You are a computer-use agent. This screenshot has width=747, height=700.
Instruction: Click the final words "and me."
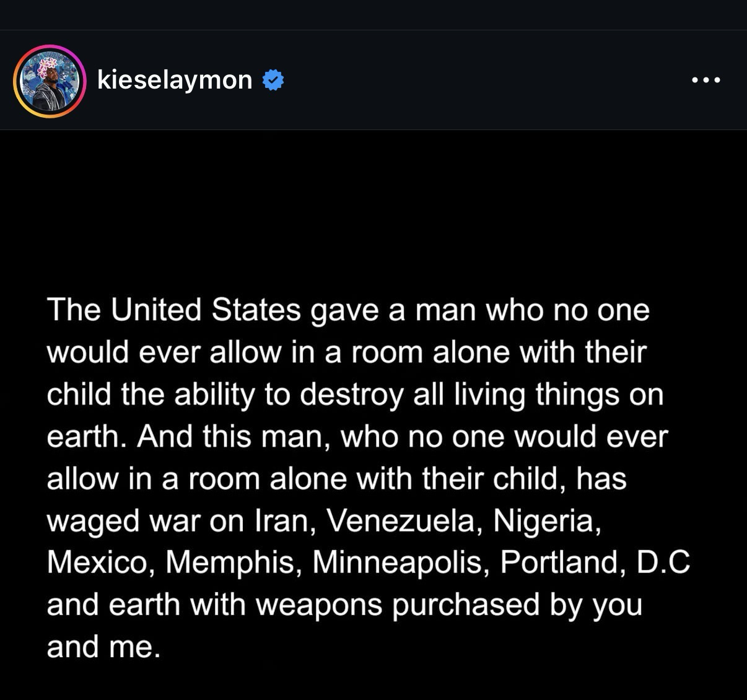pos(103,647)
